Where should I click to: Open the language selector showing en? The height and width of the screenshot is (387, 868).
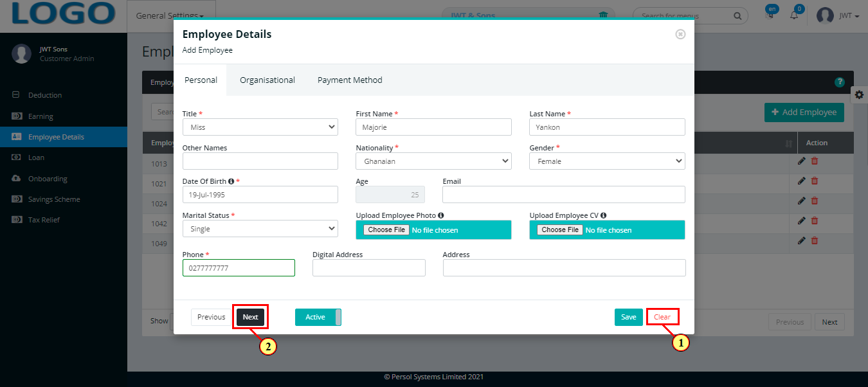coord(772,12)
